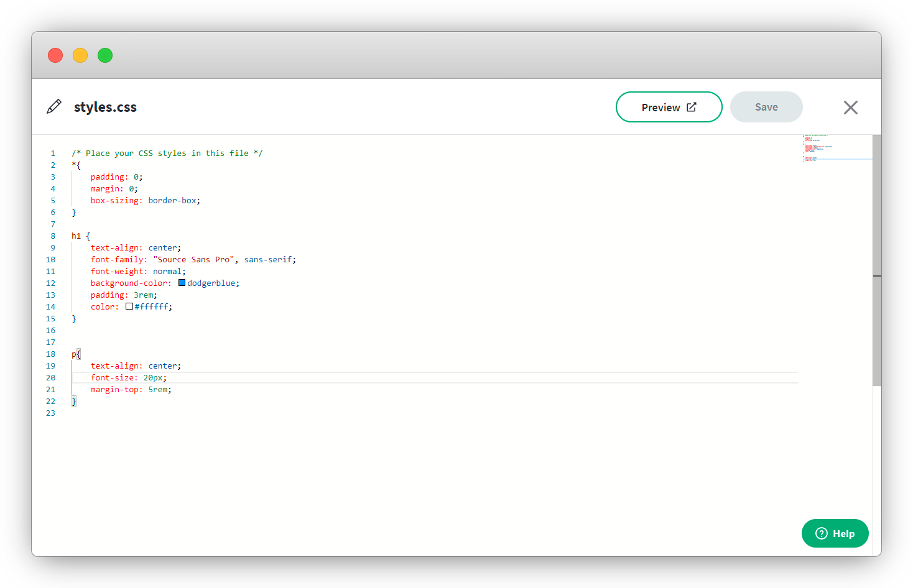The image size is (913, 588).
Task: Click the pencil edit icon beside styles.css
Action: pos(54,106)
